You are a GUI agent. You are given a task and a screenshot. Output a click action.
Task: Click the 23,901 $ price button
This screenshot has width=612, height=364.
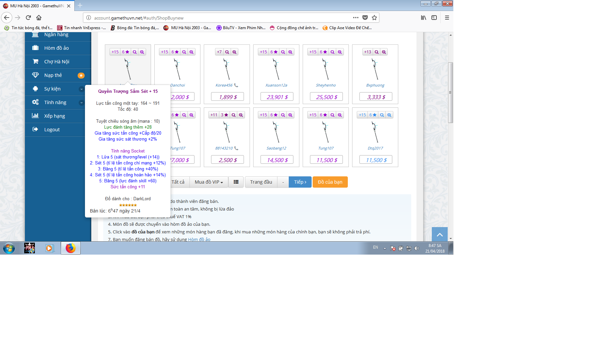coord(277,97)
